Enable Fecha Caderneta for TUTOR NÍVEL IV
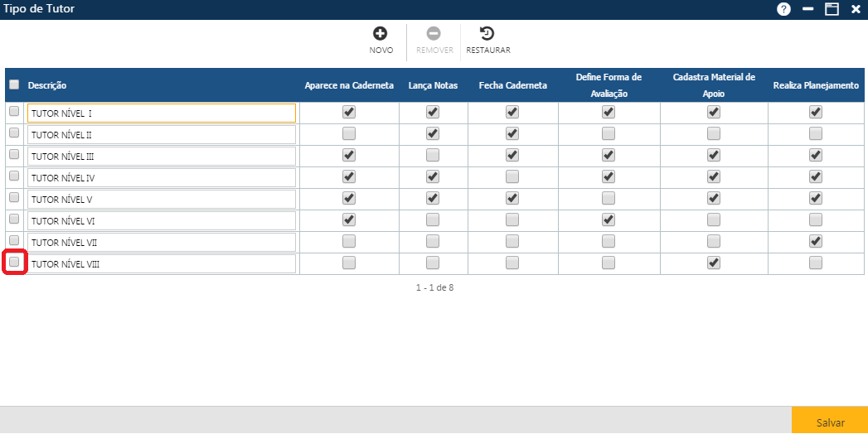This screenshot has width=868, height=434. point(512,176)
